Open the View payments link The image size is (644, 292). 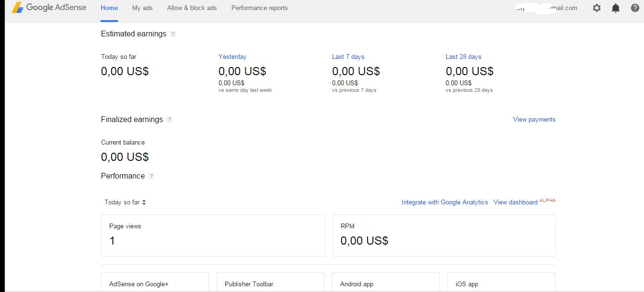(x=534, y=120)
